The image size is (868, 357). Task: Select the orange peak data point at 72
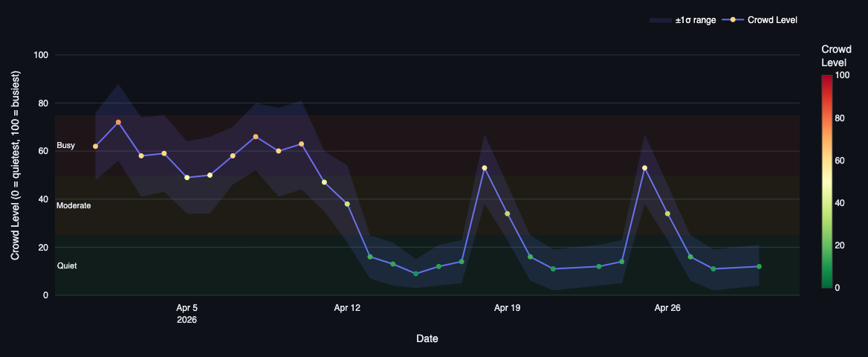point(118,122)
